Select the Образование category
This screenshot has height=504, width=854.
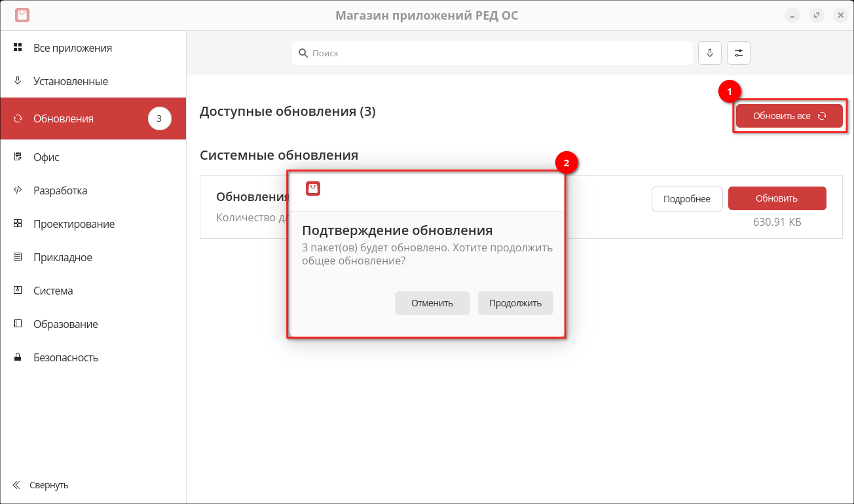coord(65,324)
